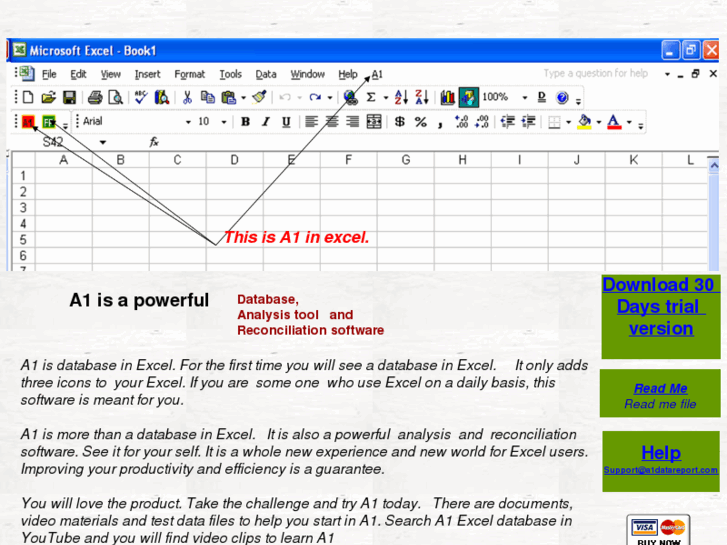Image resolution: width=727 pixels, height=545 pixels.
Task: Toggle Bold formatting
Action: coord(245,122)
